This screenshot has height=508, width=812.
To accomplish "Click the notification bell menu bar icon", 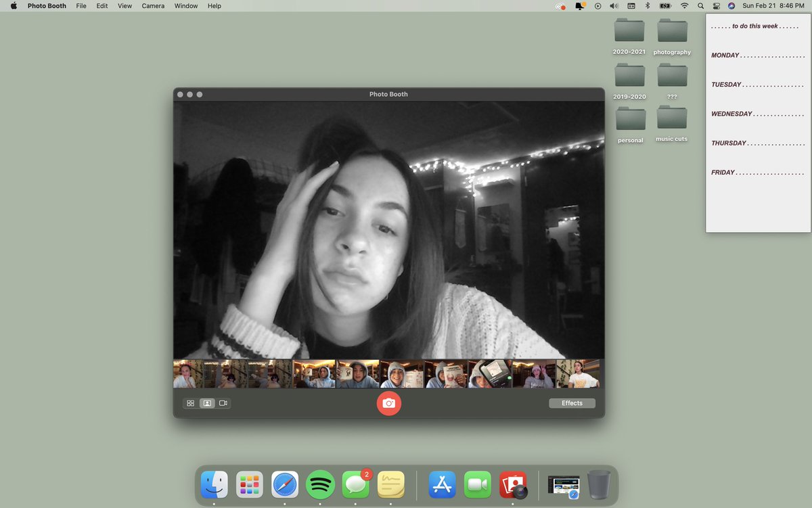I will (x=580, y=5).
